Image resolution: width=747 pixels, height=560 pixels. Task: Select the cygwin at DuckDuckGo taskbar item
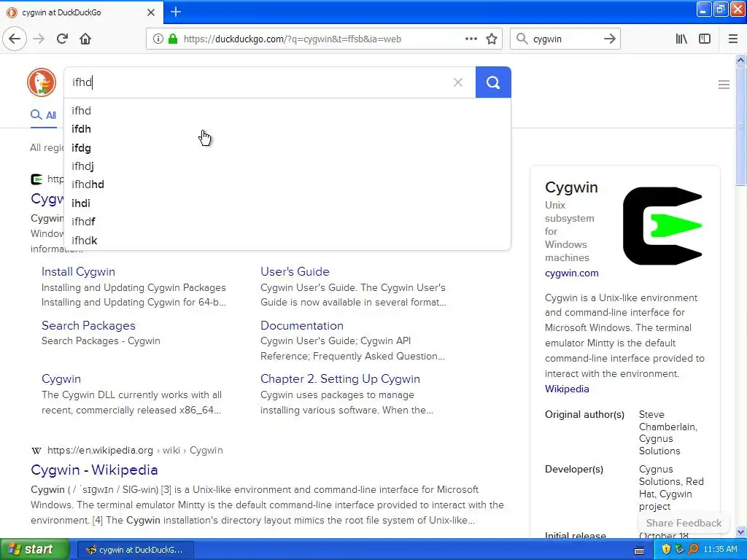click(x=135, y=550)
